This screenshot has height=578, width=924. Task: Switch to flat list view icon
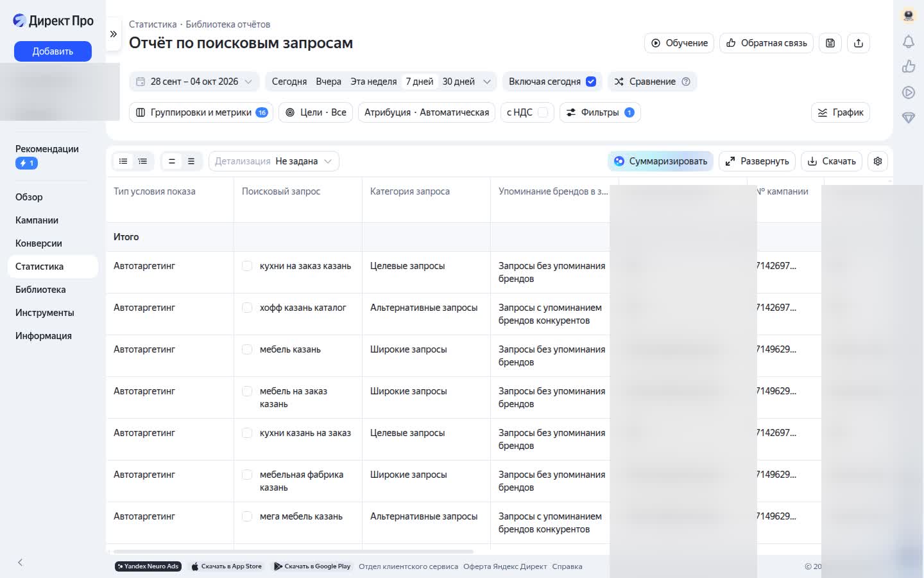[123, 161]
